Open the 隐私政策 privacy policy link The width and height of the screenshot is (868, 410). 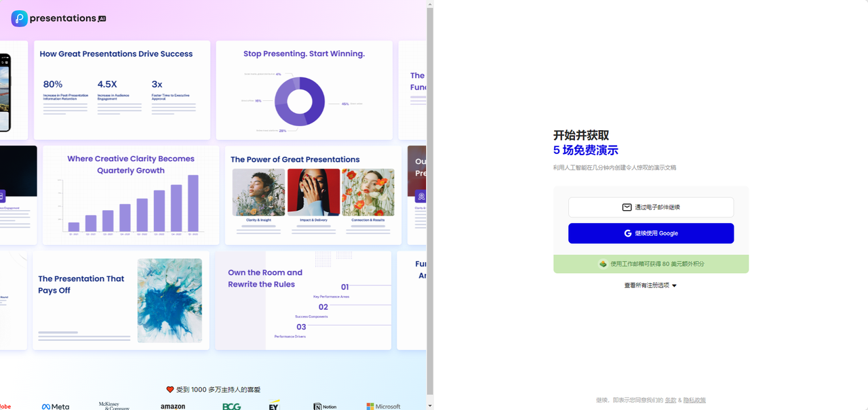(x=694, y=400)
